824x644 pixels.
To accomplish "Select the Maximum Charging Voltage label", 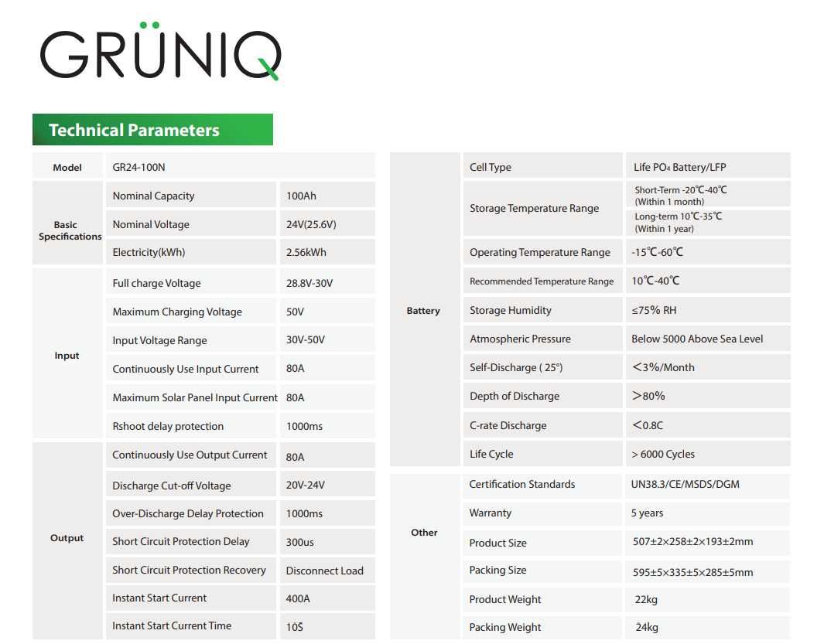I will (177, 312).
